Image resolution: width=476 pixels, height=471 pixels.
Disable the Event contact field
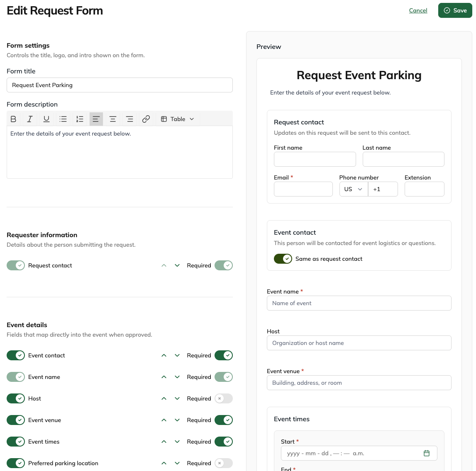tap(16, 355)
